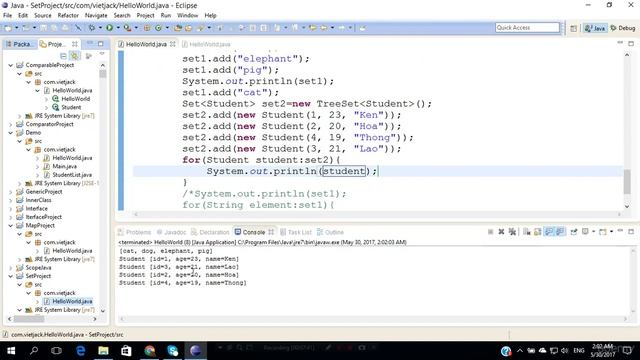The height and width of the screenshot is (360, 640).
Task: Click the editor vertical scrollbar thumb
Action: (x=627, y=182)
